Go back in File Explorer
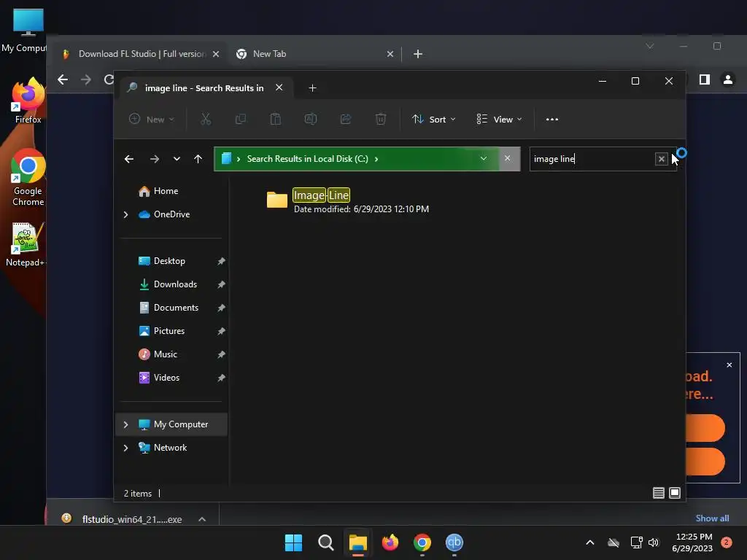The image size is (747, 560). 128,159
